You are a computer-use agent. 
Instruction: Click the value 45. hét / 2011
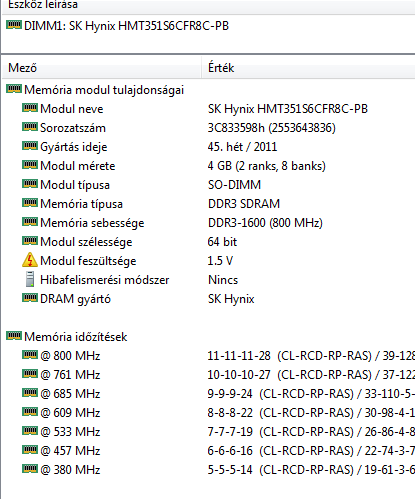(x=242, y=147)
